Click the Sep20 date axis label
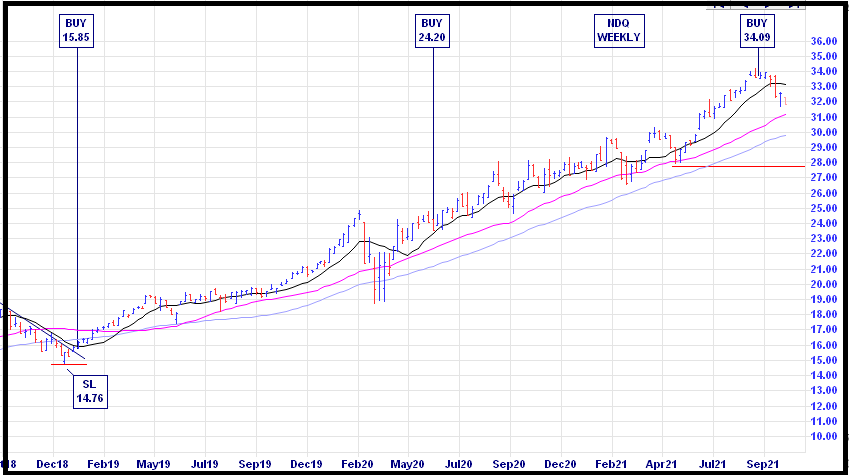The image size is (849, 475). coord(509,464)
